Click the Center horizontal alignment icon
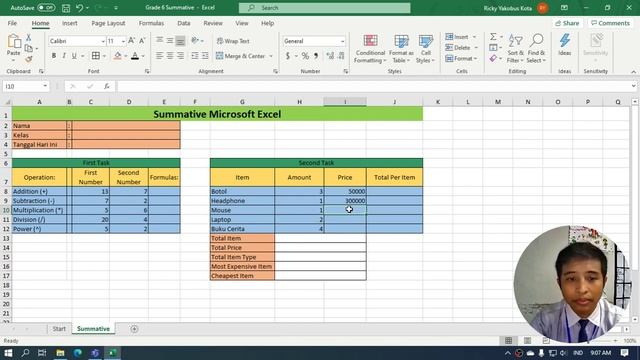 pos(170,56)
